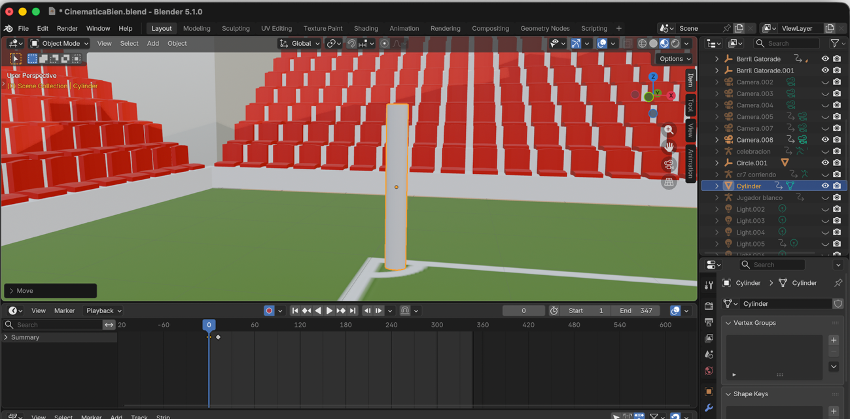
Task: Click the auto keying record button
Action: [x=269, y=311]
